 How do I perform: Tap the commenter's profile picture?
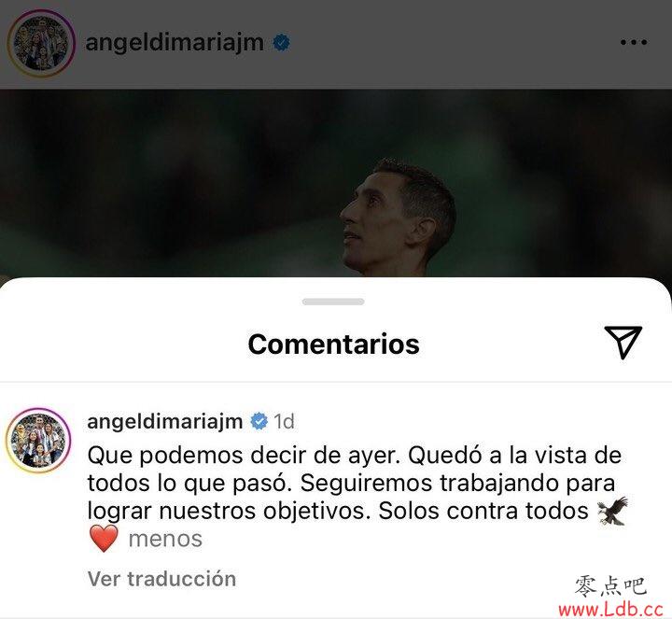click(x=38, y=441)
